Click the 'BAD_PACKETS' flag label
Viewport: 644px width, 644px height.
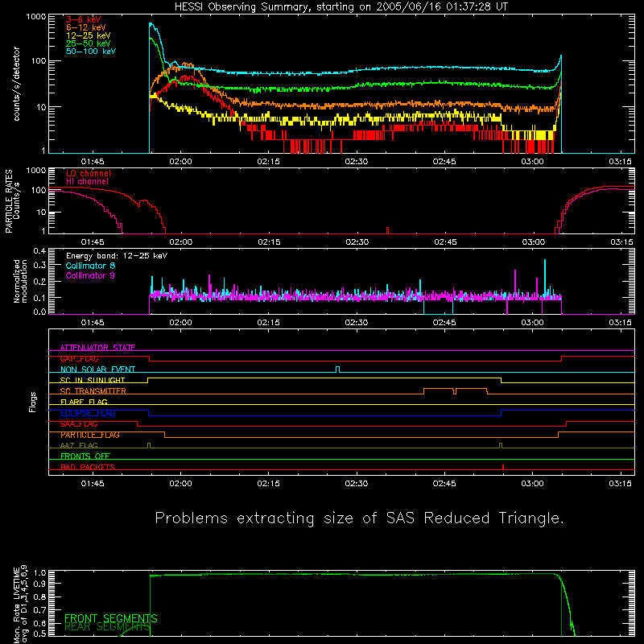tap(88, 467)
